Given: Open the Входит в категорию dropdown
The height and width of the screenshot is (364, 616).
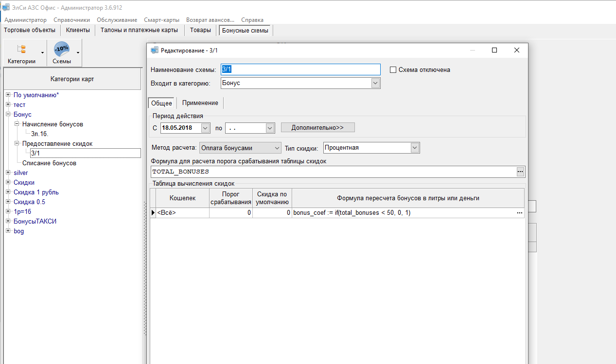Looking at the screenshot, I should coord(375,83).
